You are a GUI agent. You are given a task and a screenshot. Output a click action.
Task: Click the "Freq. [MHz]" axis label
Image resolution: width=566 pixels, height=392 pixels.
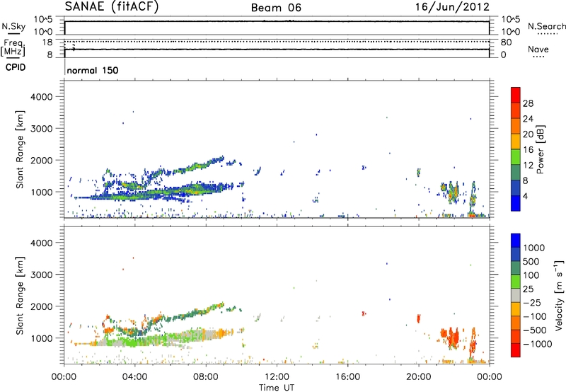[x=13, y=48]
